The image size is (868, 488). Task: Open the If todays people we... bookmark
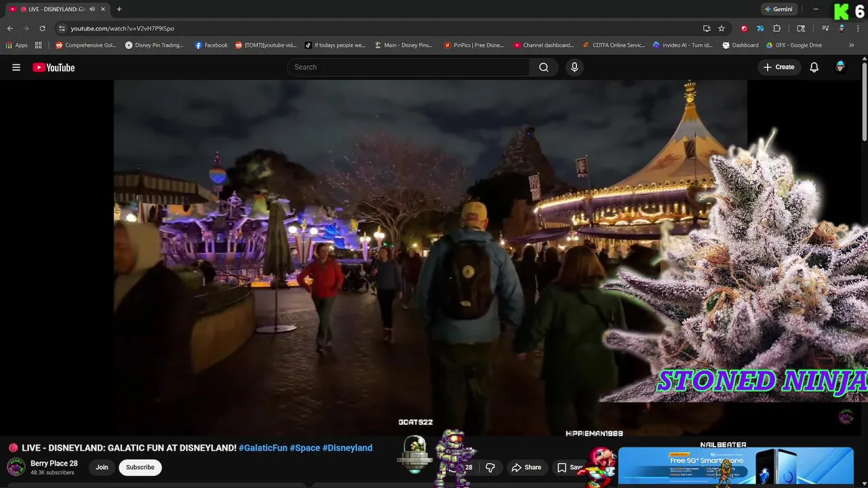tap(335, 45)
